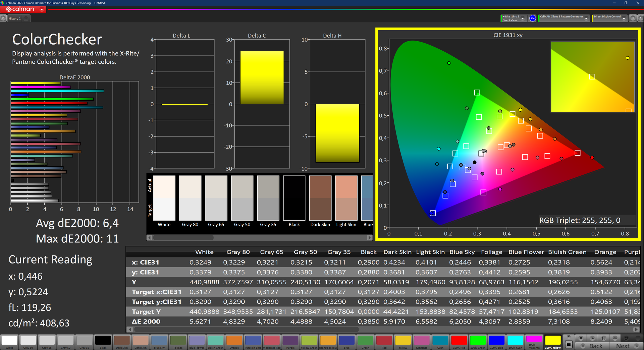
Task: Switch to the History 1 tab
Action: coord(14,19)
